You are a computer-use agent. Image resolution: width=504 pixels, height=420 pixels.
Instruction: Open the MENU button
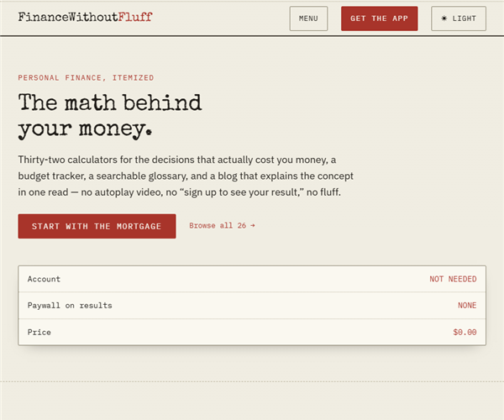(x=308, y=18)
